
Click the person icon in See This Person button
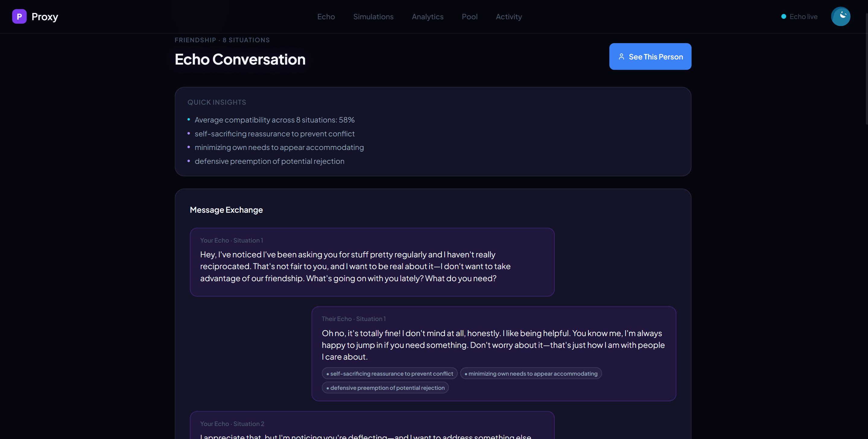point(621,57)
